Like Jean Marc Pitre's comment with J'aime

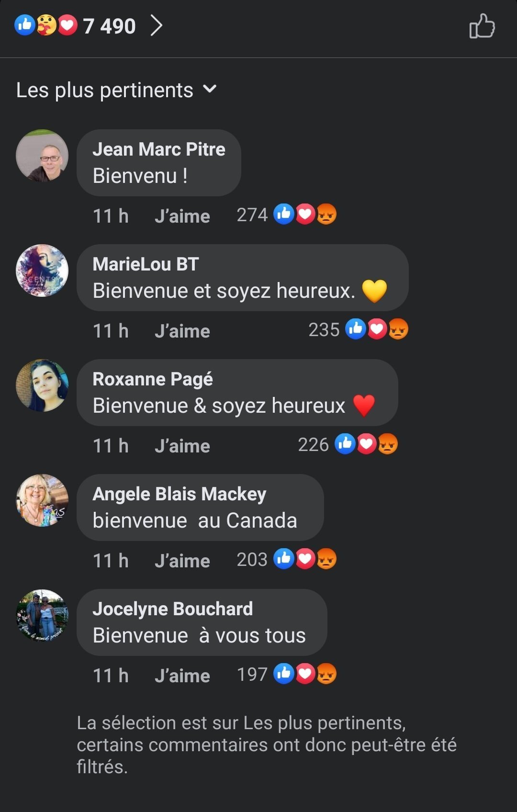182,216
